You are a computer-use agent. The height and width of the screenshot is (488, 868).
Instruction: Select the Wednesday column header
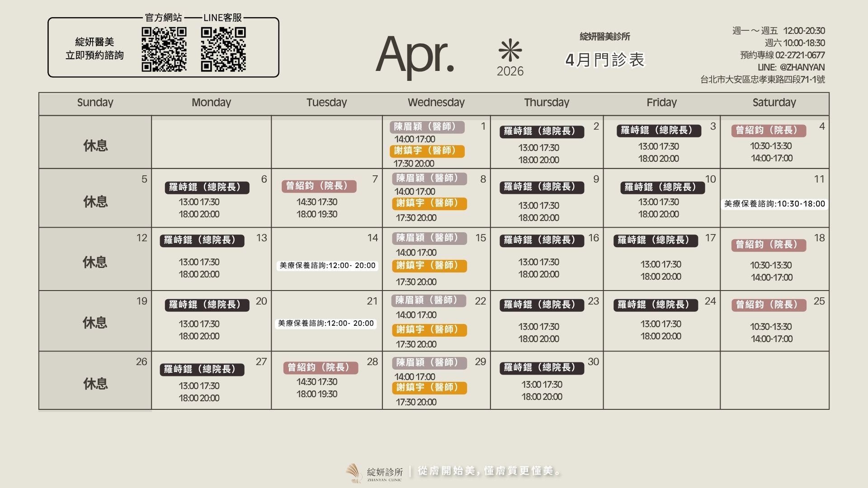tap(436, 103)
